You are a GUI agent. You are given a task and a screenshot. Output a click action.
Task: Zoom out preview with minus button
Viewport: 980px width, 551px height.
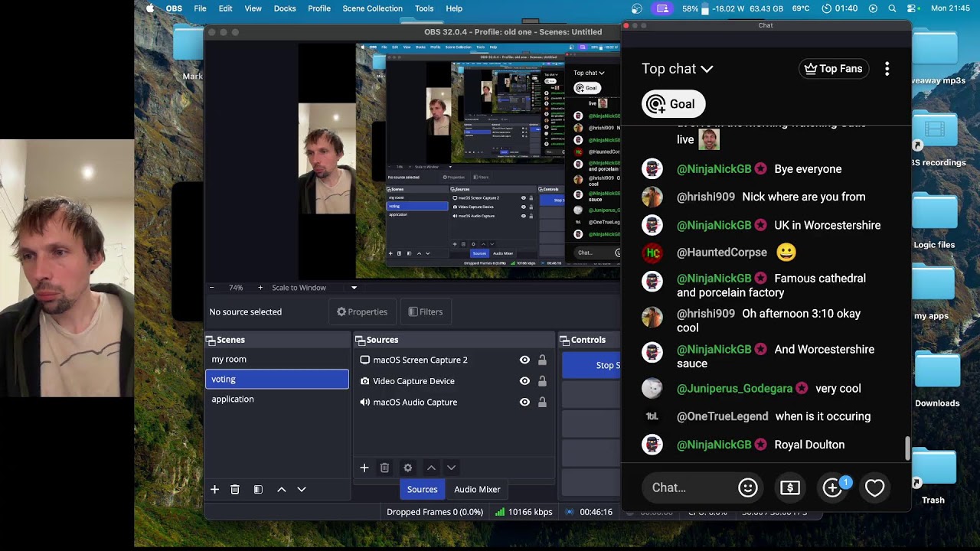212,288
